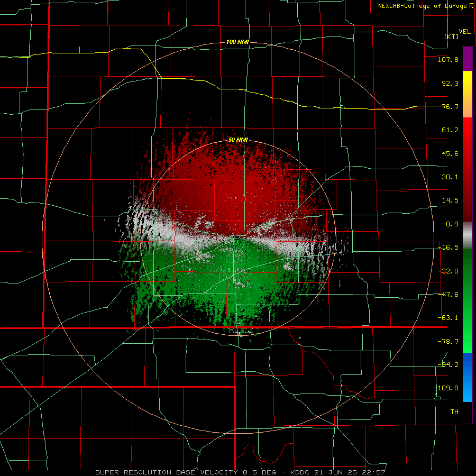
Task: Select the 45.6 value on velocity scale
Action: [450, 153]
